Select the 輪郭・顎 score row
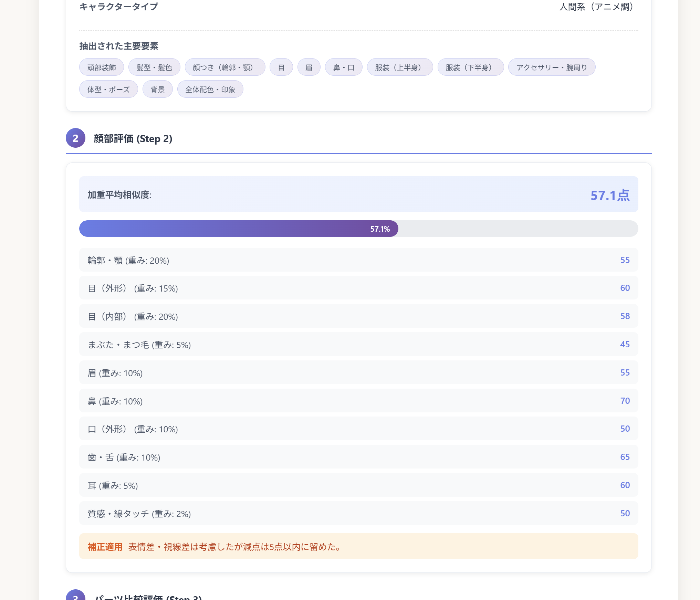700x600 pixels. pyautogui.click(x=358, y=260)
